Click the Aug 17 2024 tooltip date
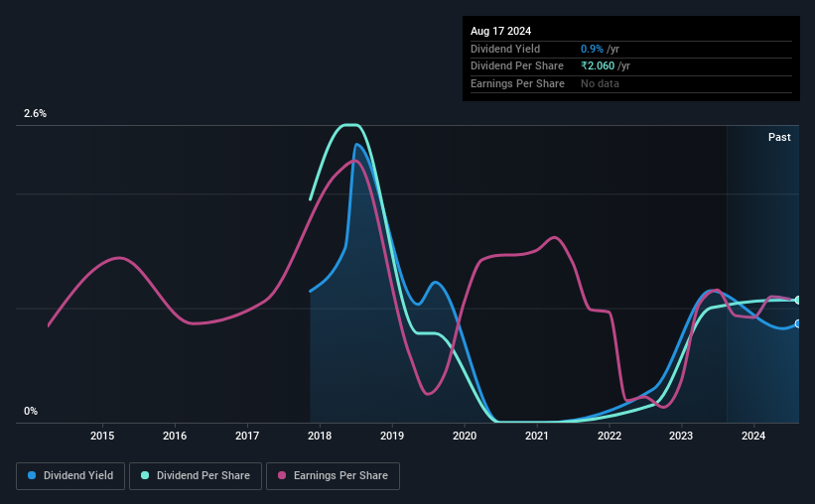The height and width of the screenshot is (504, 815). pos(500,31)
